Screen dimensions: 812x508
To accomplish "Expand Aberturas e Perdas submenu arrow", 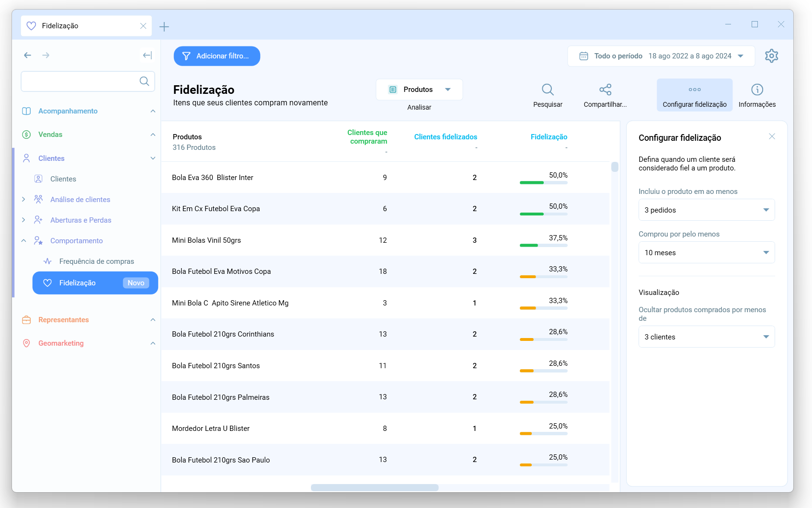I will click(x=23, y=220).
